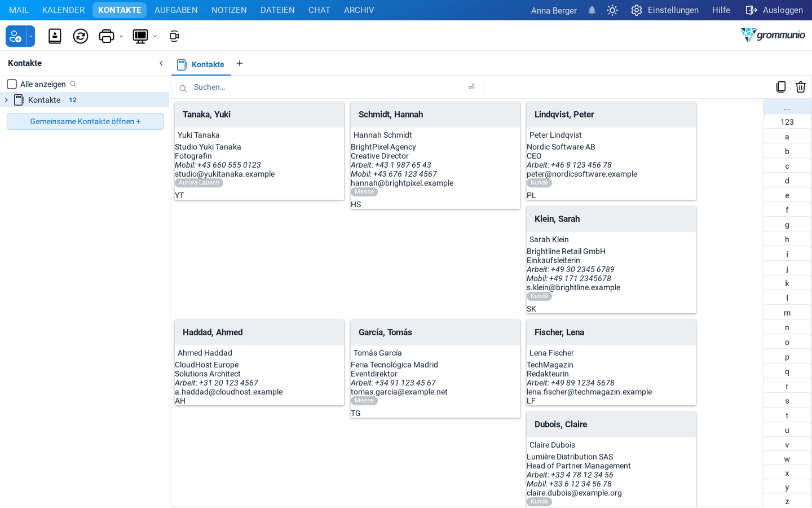Click the view monitor icon

[x=140, y=36]
